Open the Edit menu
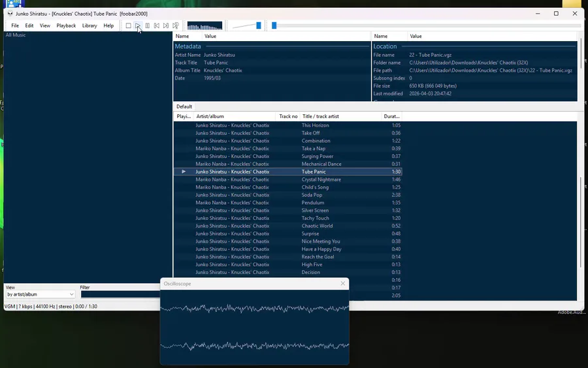 click(29, 25)
